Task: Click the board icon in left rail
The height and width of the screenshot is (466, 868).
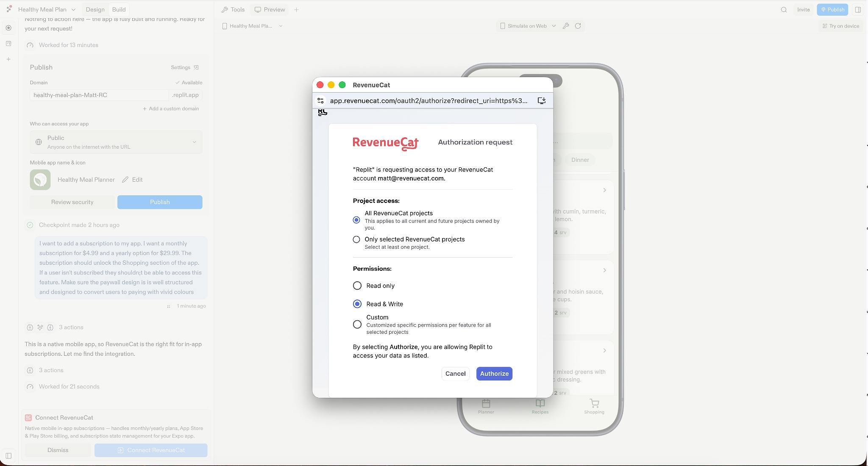Action: coord(8,44)
